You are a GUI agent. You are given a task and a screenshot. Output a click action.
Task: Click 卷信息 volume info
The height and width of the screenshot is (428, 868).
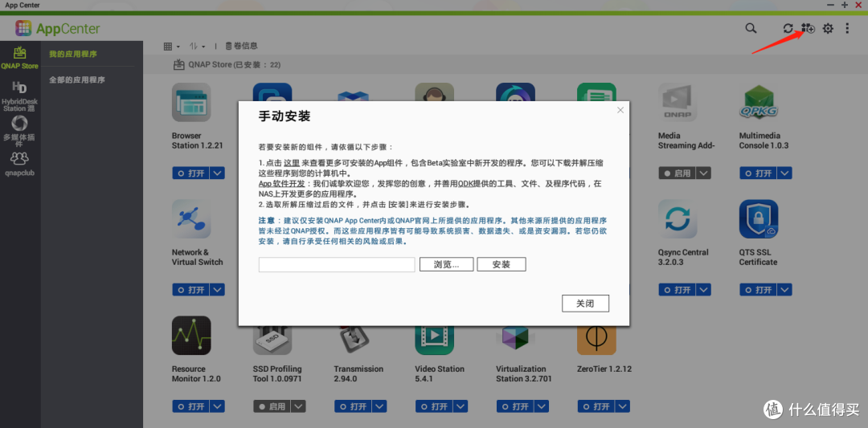pyautogui.click(x=241, y=47)
